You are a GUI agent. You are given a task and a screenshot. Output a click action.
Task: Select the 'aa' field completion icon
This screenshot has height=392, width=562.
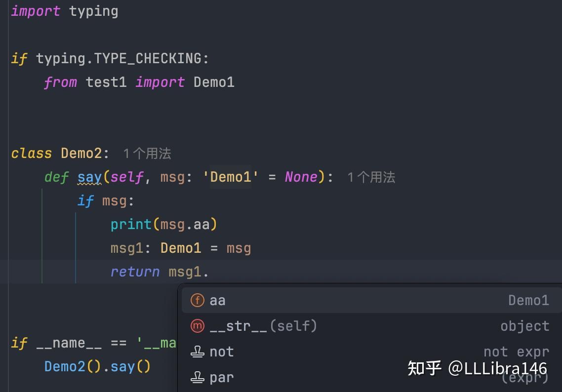(197, 300)
